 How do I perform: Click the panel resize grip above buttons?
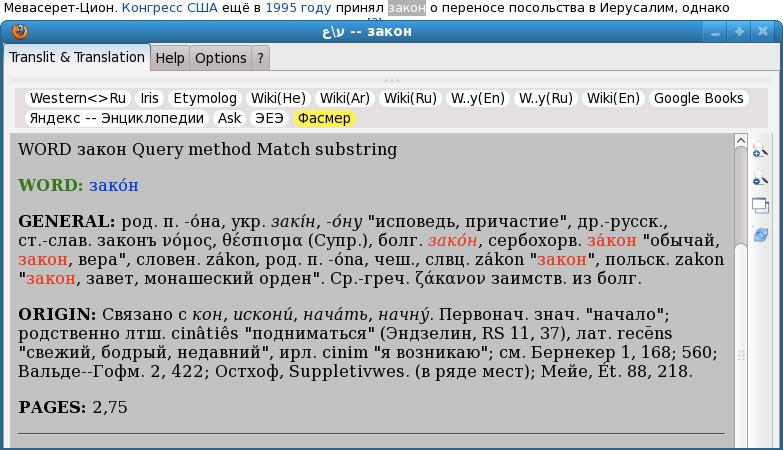point(391,80)
